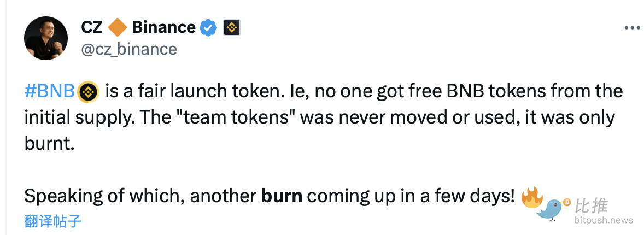Open the #BNB hashtag link
Image resolution: width=644 pixels, height=235 pixels.
click(50, 92)
